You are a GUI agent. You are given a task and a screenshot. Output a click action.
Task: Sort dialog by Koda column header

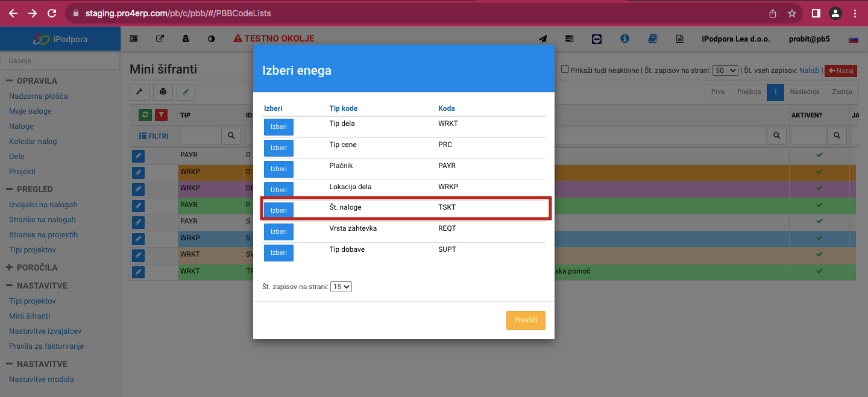pyautogui.click(x=447, y=108)
